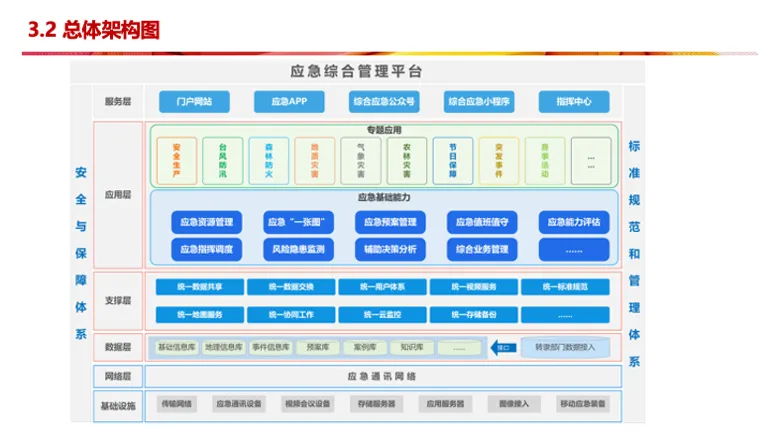Click the 综合应急公众号 box
The width and height of the screenshot is (780, 439).
tap(384, 101)
